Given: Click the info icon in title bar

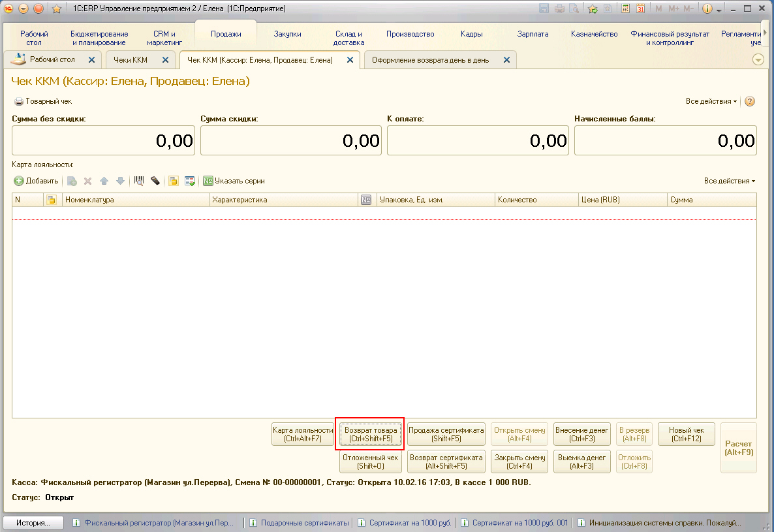Looking at the screenshot, I should click(x=707, y=8).
